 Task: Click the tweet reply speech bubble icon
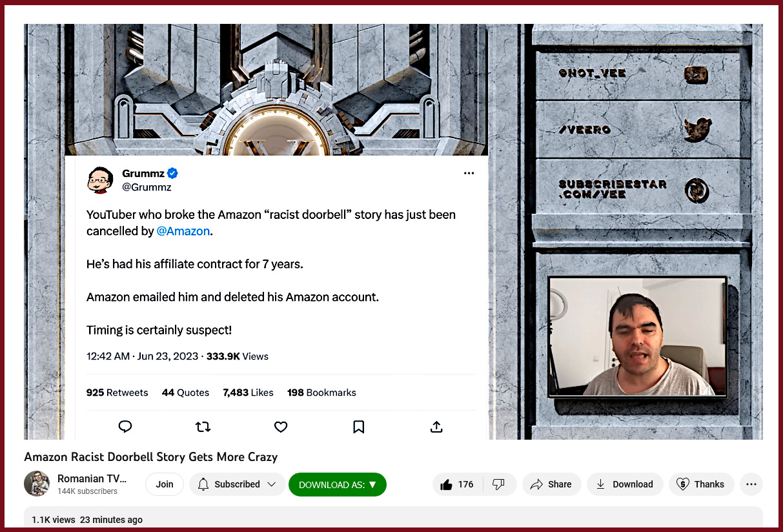pos(126,426)
